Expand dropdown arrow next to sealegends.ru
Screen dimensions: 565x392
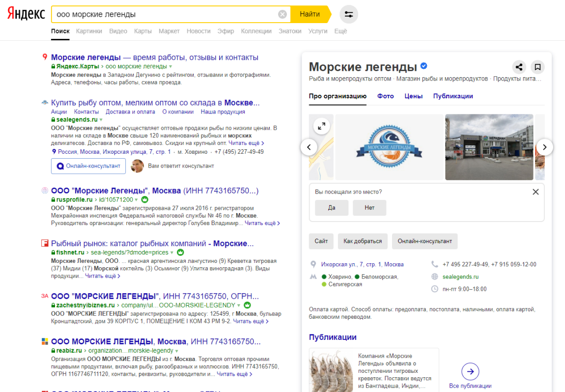[101, 120]
